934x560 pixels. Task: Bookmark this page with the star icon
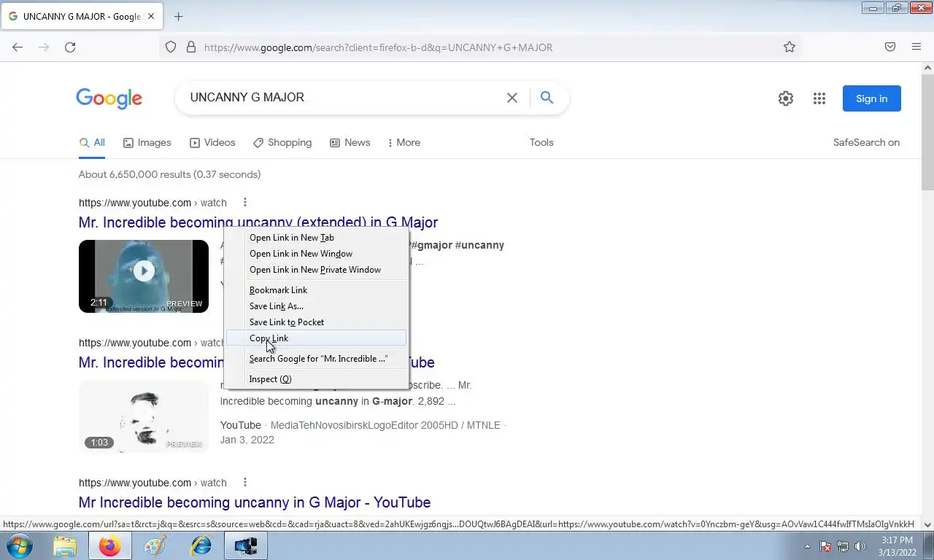point(790,47)
